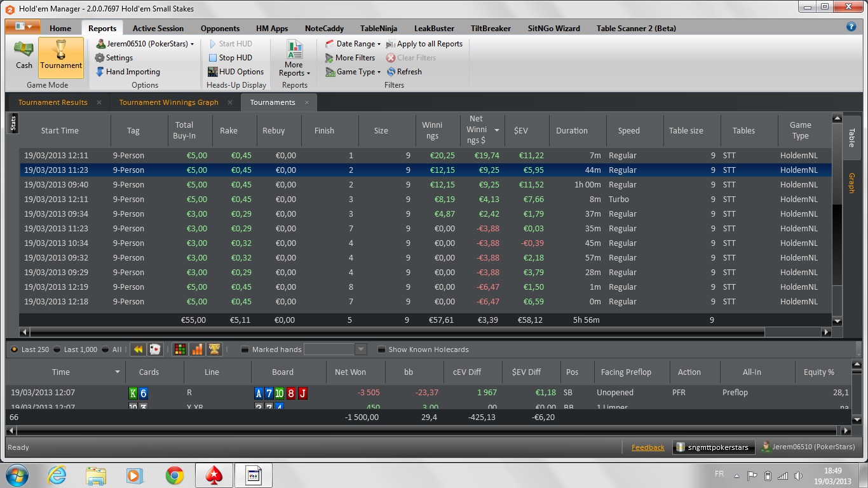Switch to the Graph side tab
The height and width of the screenshot is (488, 868).
(x=851, y=183)
